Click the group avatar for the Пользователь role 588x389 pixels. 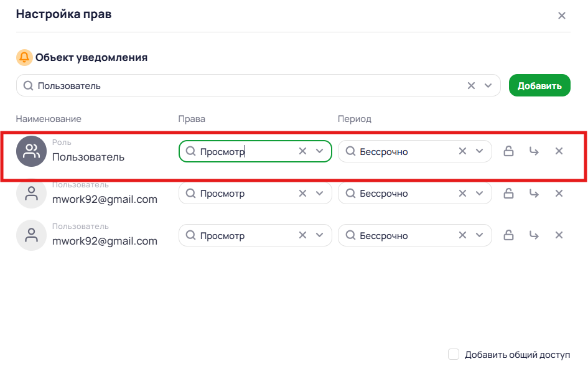point(31,151)
